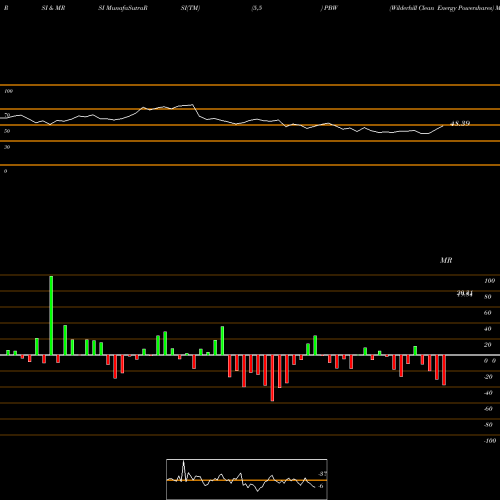
Task: Open the mini overview chart thumbnail
Action: point(247,479)
